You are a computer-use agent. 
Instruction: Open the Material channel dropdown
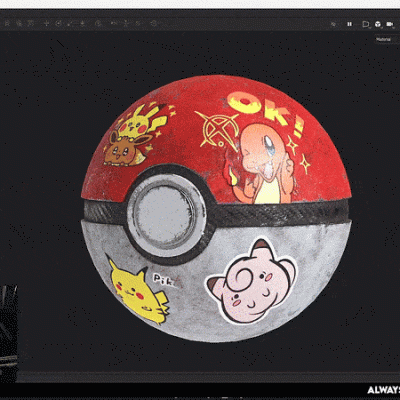(387, 39)
